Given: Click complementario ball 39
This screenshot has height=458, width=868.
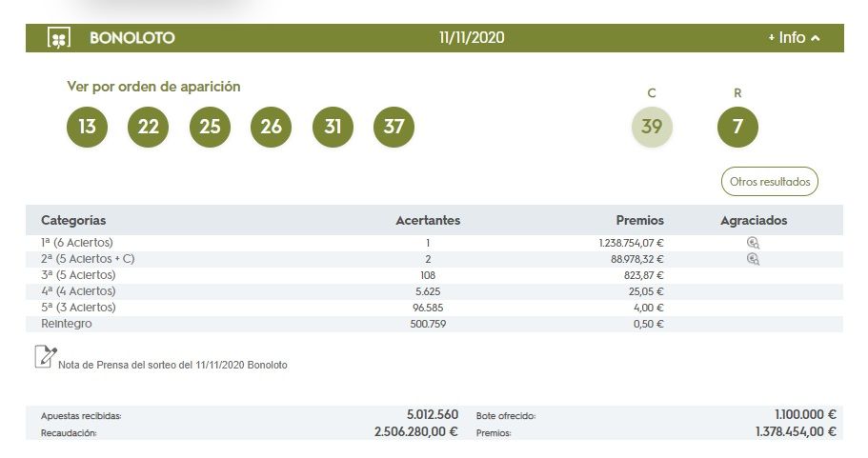Looking at the screenshot, I should coord(652,127).
